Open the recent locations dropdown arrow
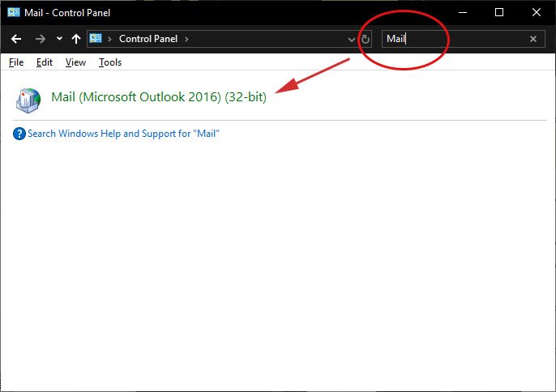The width and height of the screenshot is (556, 392). (59, 38)
